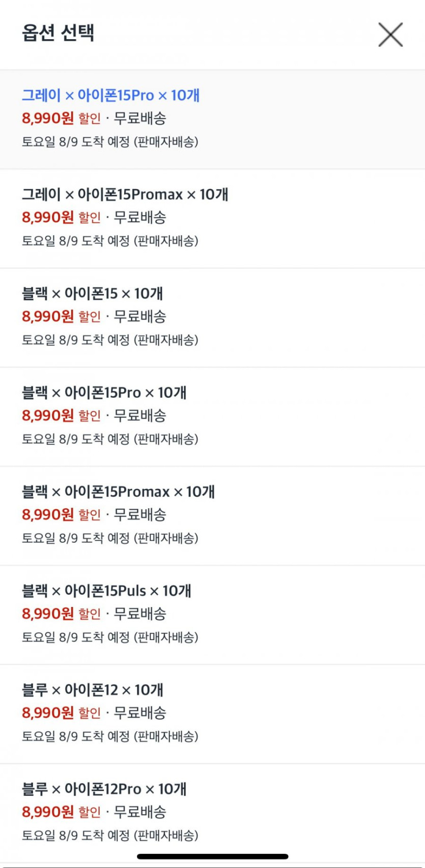Tap 무료배송 label under 블루 아이폰12Pro
The width and height of the screenshot is (425, 868).
(x=140, y=813)
